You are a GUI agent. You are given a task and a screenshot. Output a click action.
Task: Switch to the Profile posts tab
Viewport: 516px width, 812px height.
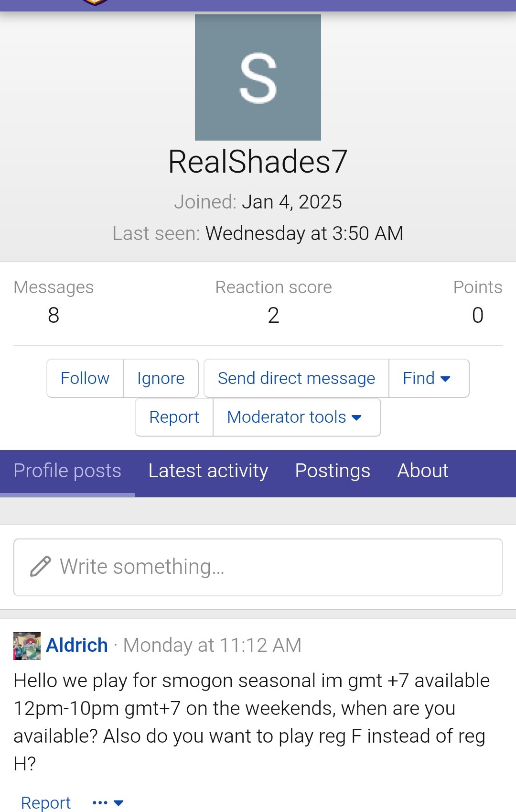click(x=67, y=471)
